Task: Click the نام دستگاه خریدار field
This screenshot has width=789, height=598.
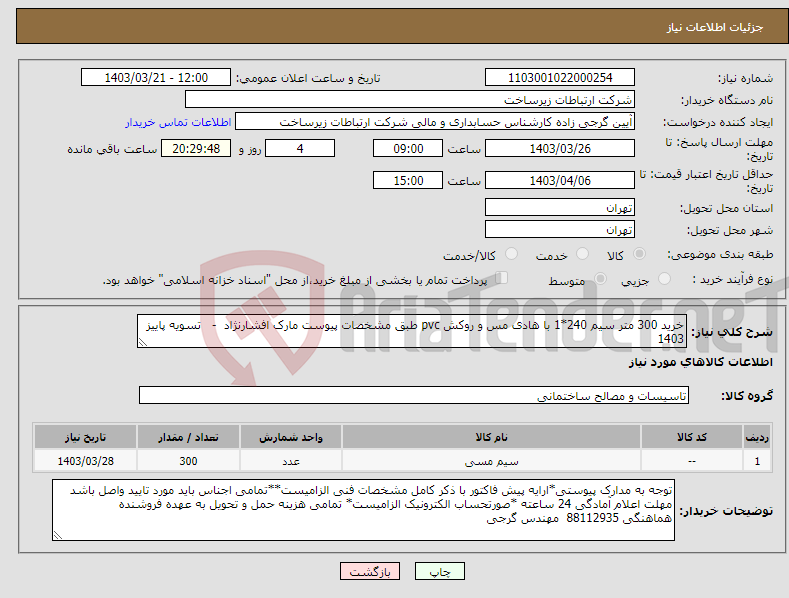Action: 410,100
